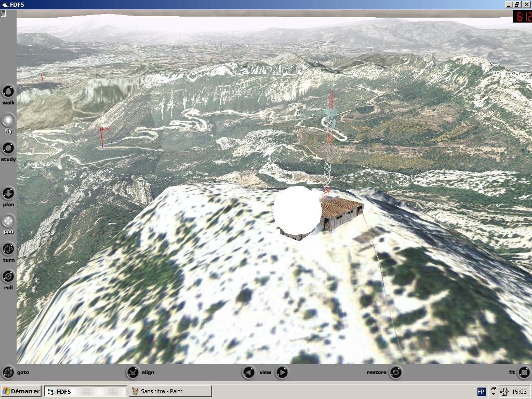Click the goto navigation icon
Viewport: 532px width, 399px height.
(x=8, y=372)
